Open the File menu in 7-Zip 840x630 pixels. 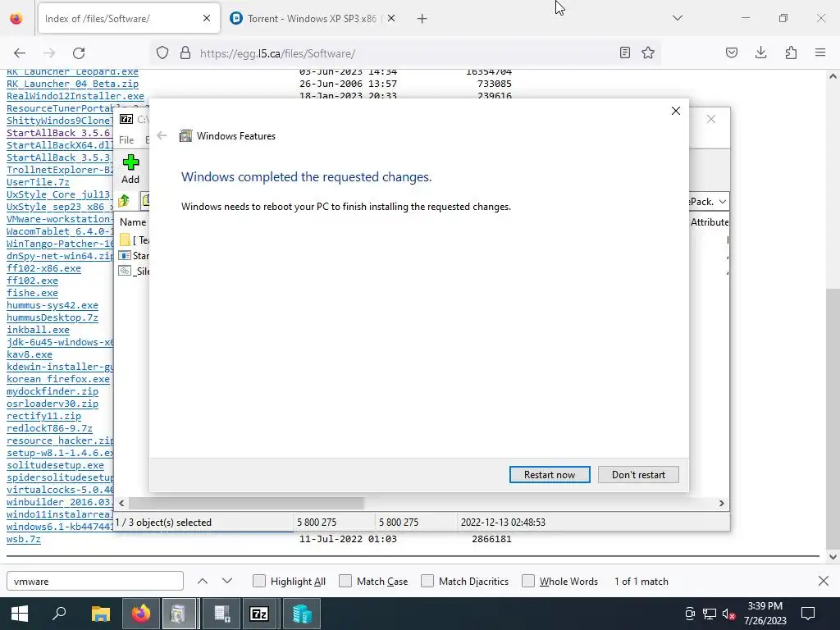pyautogui.click(x=126, y=139)
